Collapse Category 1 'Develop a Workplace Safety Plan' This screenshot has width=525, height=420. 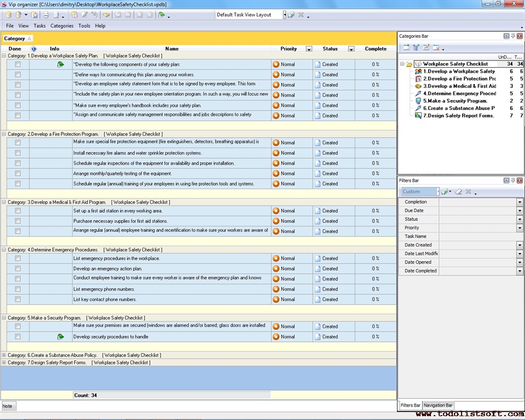pyautogui.click(x=4, y=55)
